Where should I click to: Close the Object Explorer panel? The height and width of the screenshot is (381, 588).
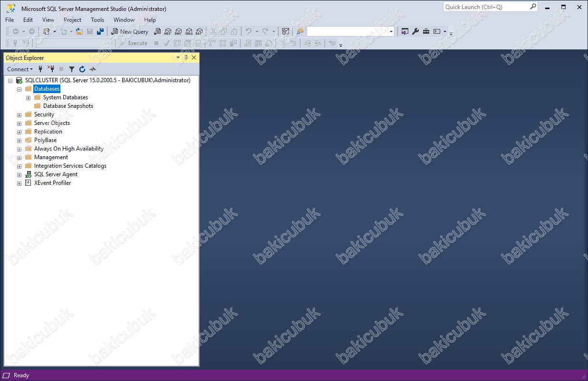coord(194,57)
